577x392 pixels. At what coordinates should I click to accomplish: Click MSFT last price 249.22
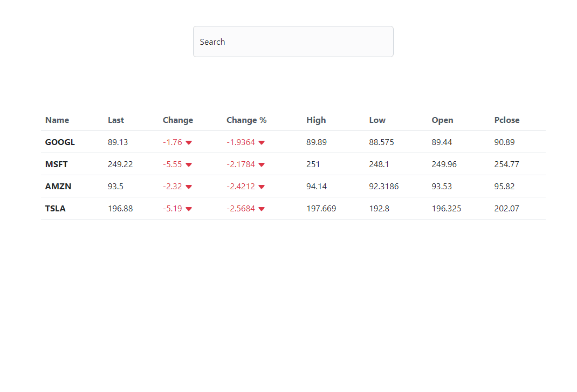(120, 164)
